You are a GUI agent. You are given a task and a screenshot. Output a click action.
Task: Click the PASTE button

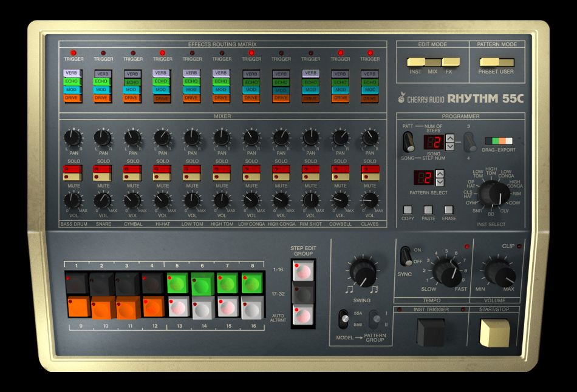pyautogui.click(x=428, y=210)
